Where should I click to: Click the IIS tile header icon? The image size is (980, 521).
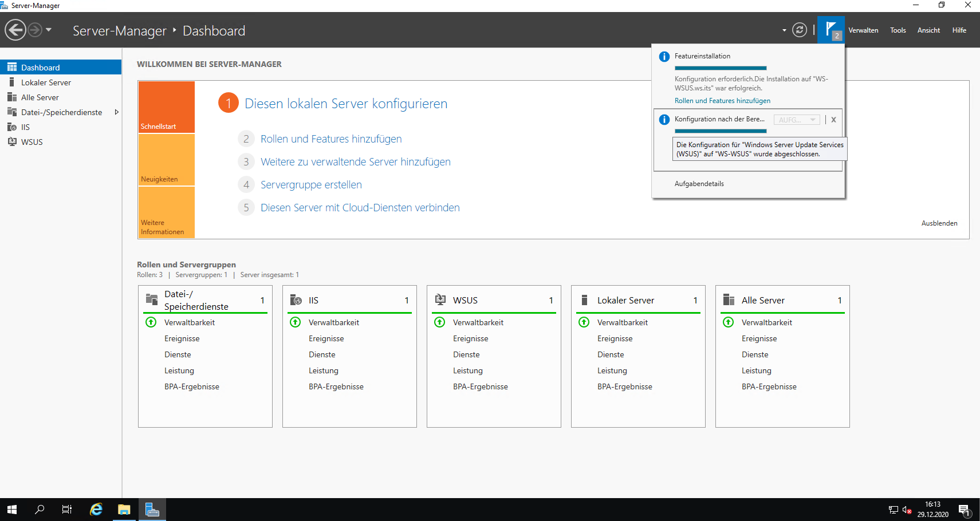[x=296, y=299]
